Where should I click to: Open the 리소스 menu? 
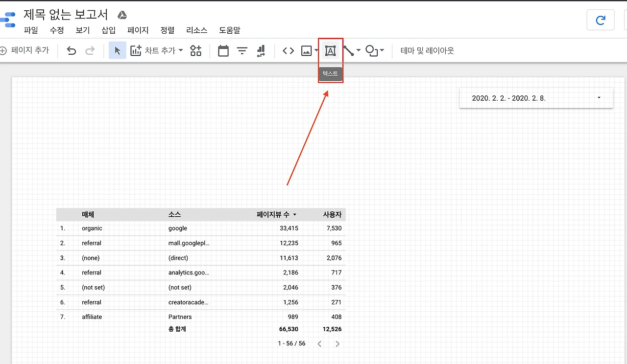(x=197, y=30)
